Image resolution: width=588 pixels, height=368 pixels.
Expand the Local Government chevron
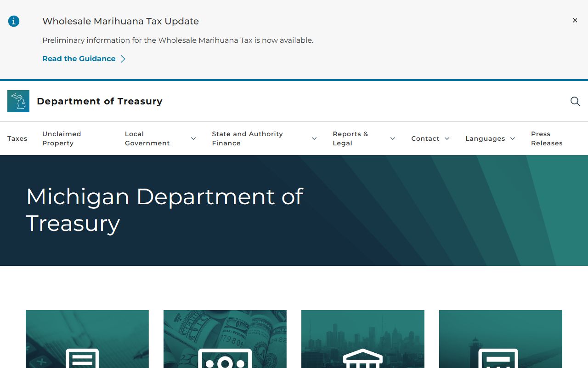click(x=193, y=138)
